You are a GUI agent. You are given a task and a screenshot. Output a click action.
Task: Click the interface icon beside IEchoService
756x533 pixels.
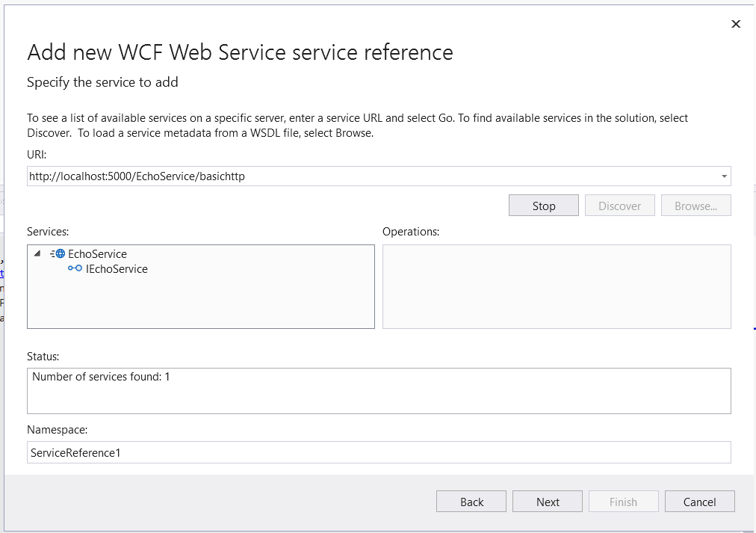pos(75,269)
